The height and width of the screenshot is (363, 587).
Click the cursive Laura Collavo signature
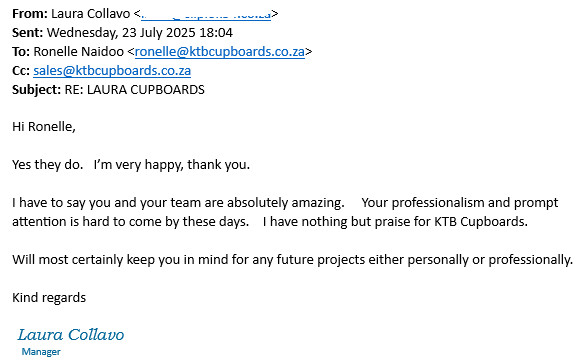71,335
